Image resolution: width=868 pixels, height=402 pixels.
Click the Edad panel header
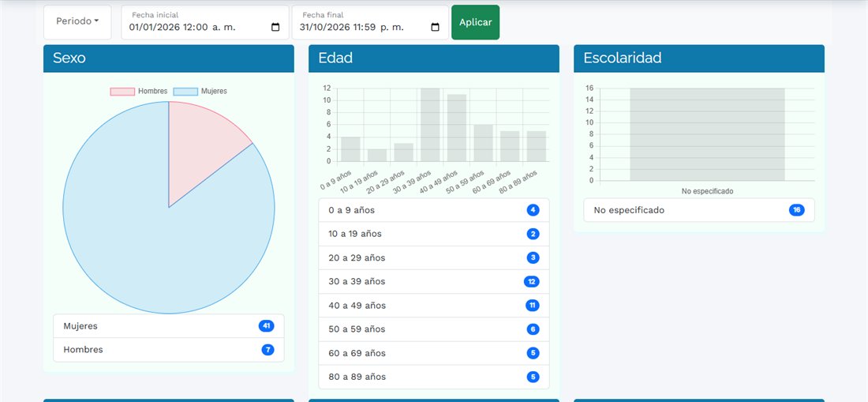[434, 58]
